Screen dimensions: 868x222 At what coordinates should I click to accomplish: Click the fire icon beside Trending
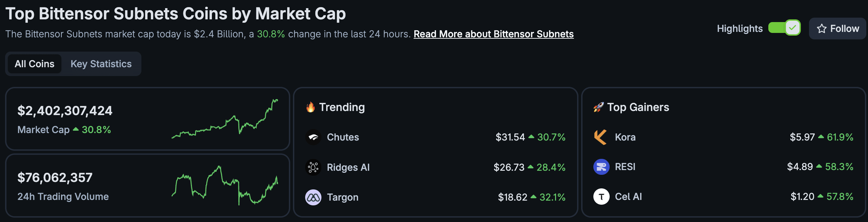point(311,107)
